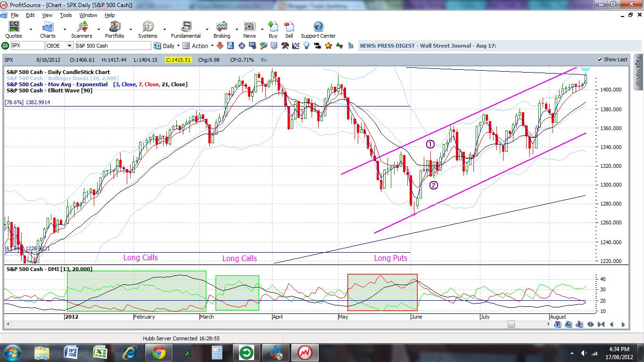
Task: Open the Tools menu
Action: coord(66,15)
